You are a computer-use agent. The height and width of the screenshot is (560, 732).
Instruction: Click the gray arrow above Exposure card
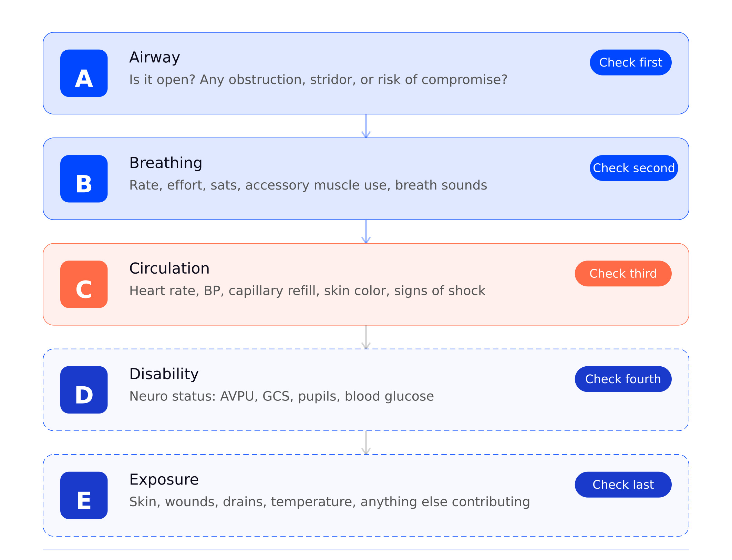(x=366, y=442)
